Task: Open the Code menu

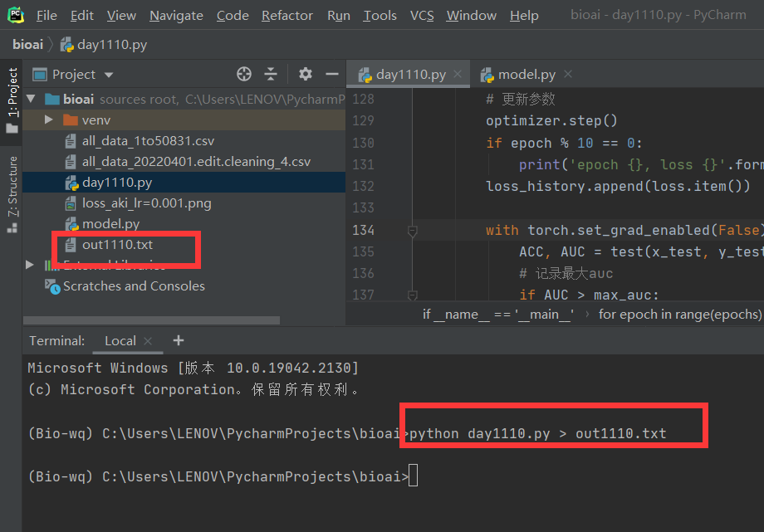Action: 233,16
